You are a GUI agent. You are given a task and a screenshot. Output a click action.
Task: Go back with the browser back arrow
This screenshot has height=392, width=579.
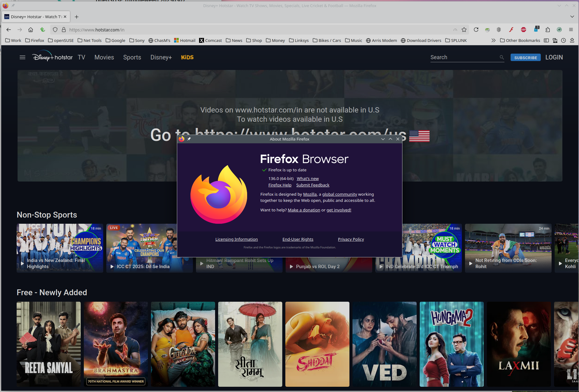click(9, 30)
